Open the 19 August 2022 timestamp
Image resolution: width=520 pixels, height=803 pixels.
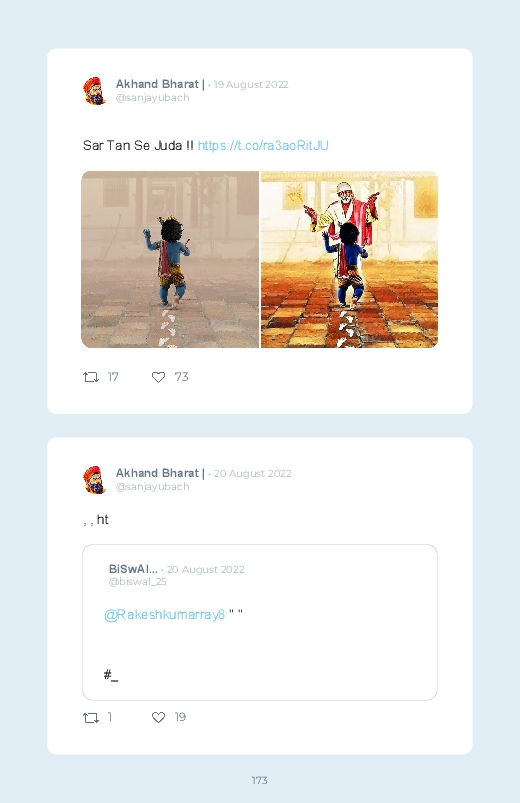click(251, 84)
